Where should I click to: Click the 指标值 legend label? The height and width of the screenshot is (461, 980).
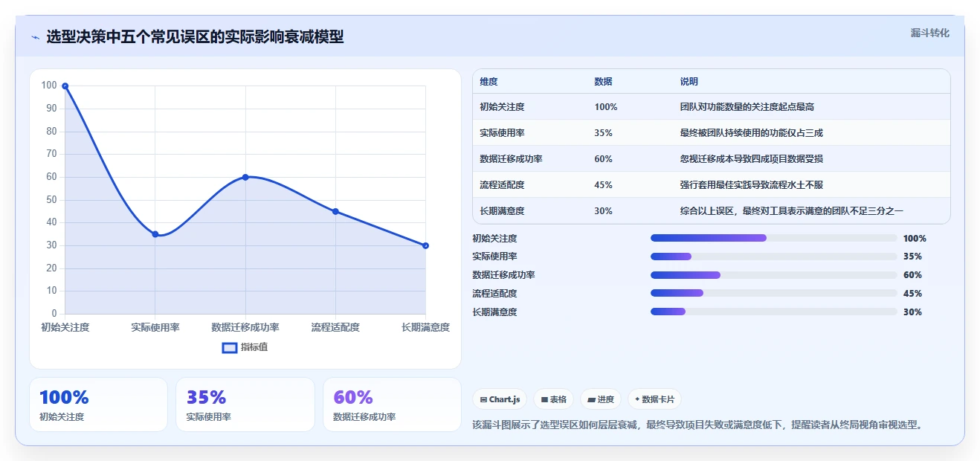(254, 347)
